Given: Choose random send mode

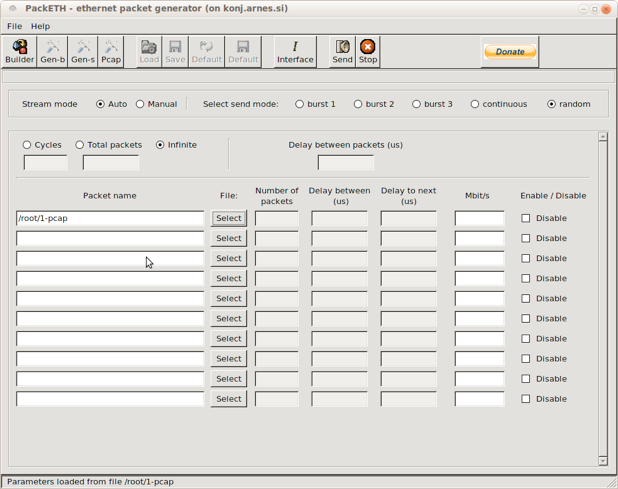Looking at the screenshot, I should (x=569, y=104).
